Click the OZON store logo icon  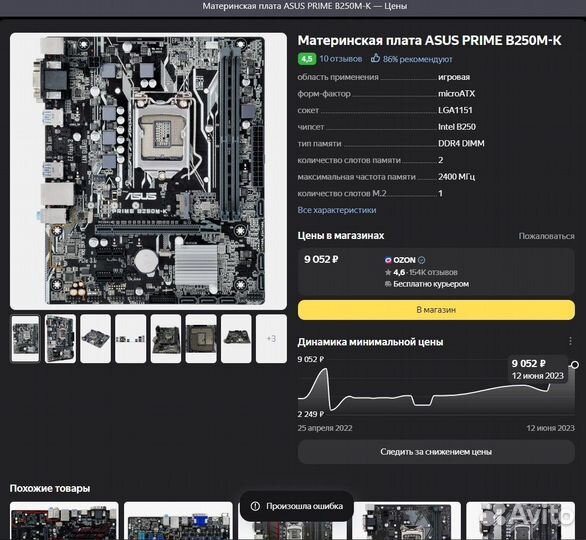(x=388, y=260)
